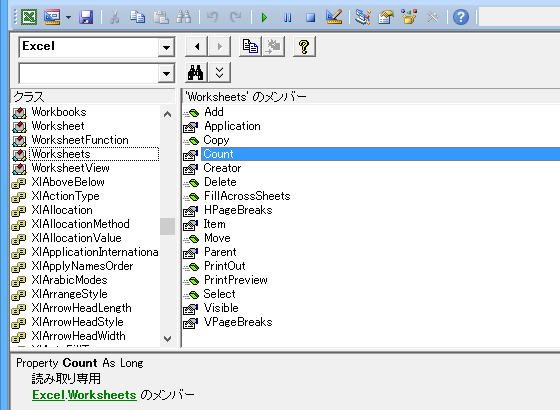Click the Worksheets link in details pane
The width and height of the screenshot is (560, 410).
(x=102, y=395)
